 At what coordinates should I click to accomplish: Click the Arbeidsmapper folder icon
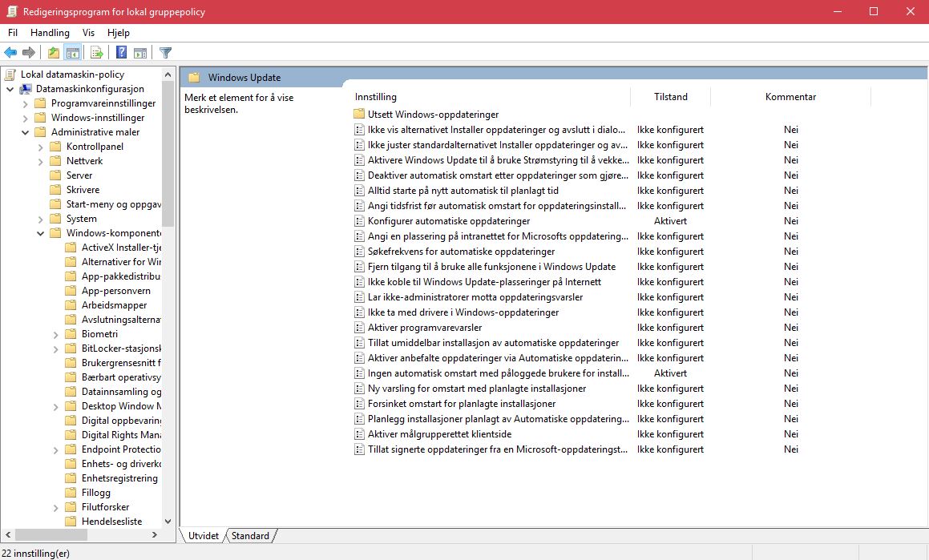[71, 305]
